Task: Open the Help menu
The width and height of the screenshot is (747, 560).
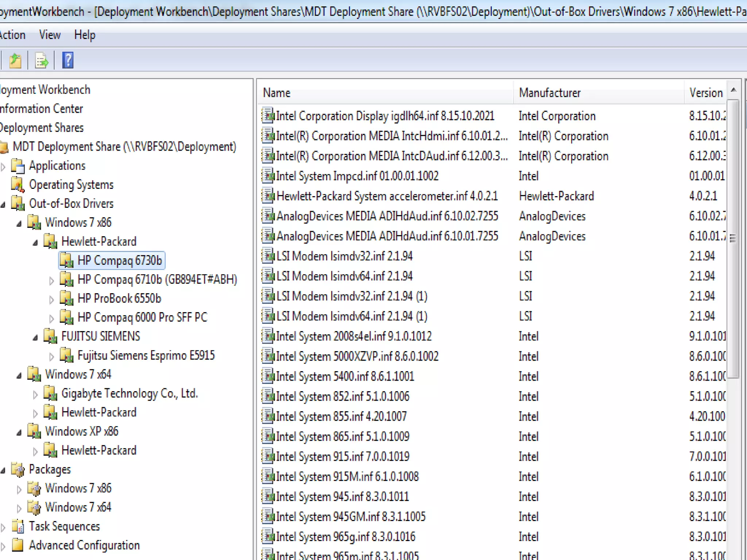Action: point(85,35)
